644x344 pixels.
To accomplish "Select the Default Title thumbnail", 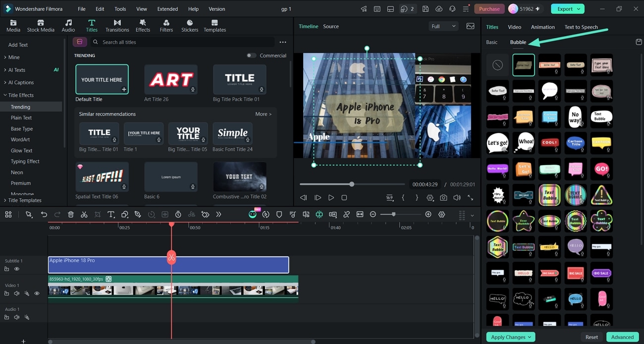I will pos(102,79).
